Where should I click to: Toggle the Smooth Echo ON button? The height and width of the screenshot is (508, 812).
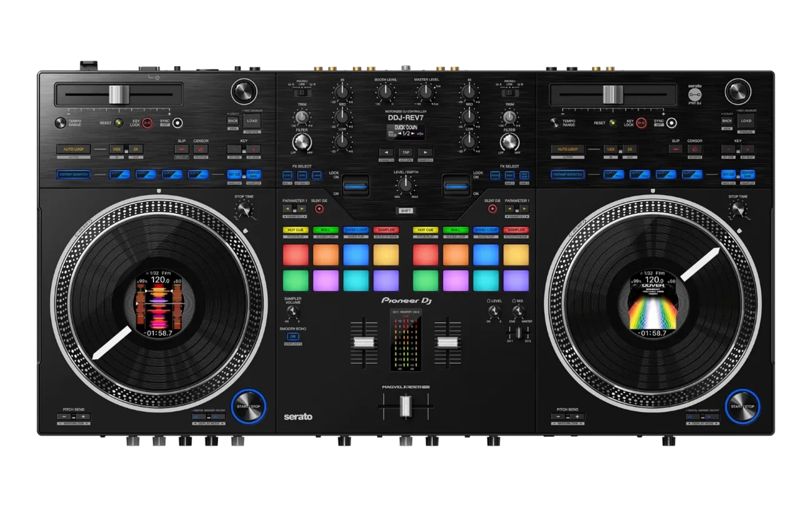point(293,336)
